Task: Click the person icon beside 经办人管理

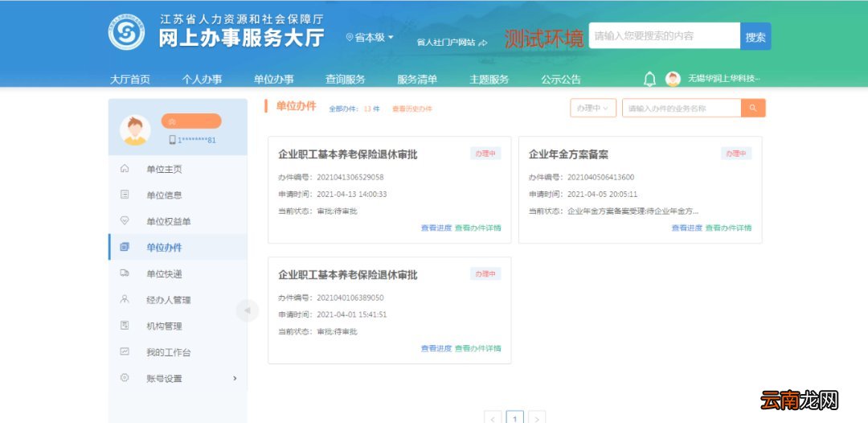Action: coord(125,299)
